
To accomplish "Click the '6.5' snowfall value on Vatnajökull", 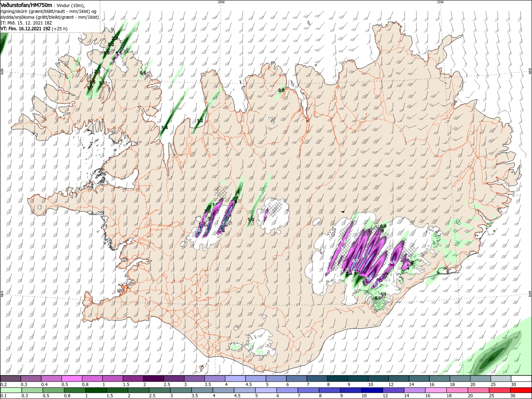I will point(355,261).
